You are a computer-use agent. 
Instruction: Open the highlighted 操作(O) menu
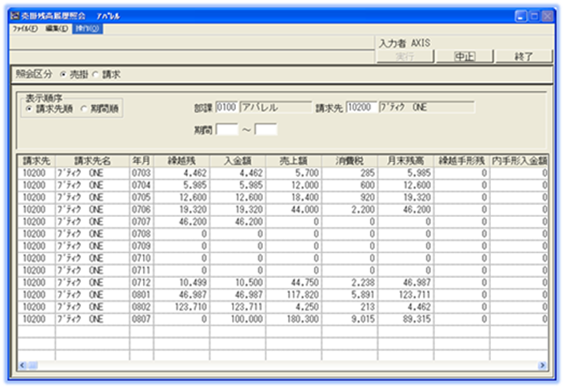coord(87,29)
